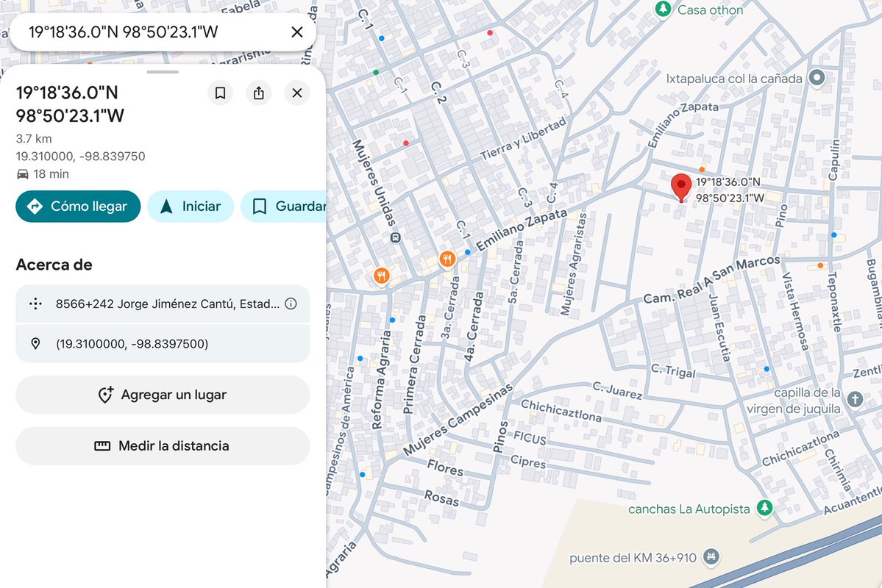This screenshot has width=882, height=588.
Task: Click the location pin icon beside the coordinates
Action: [35, 343]
